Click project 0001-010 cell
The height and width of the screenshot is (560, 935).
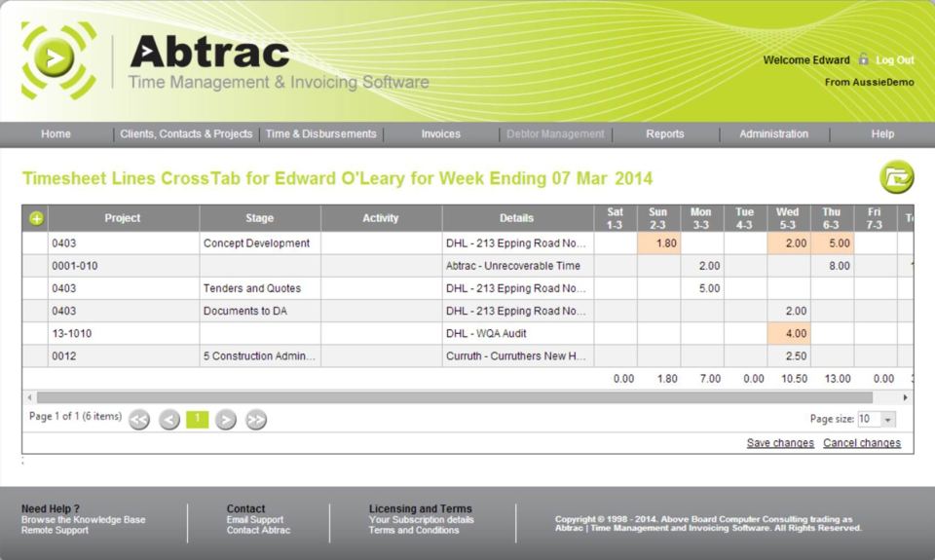124,266
